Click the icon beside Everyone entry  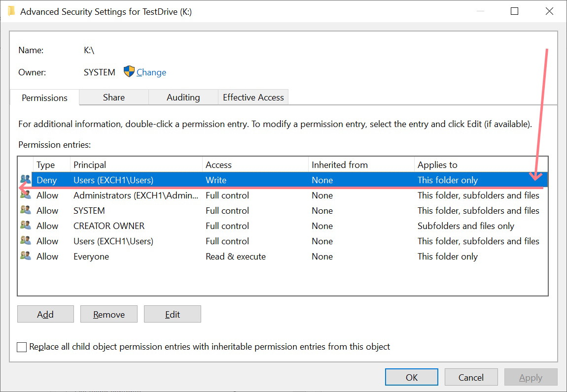pos(25,257)
